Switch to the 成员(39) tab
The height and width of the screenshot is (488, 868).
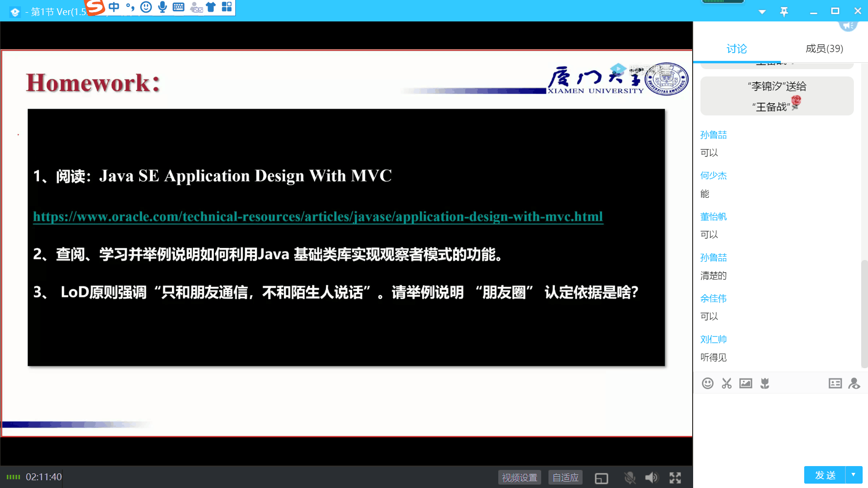[824, 49]
